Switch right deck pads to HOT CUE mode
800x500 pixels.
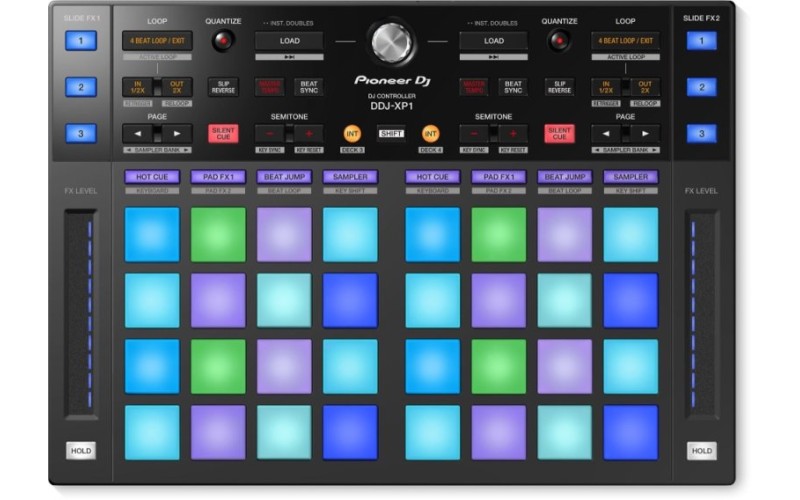[x=432, y=177]
